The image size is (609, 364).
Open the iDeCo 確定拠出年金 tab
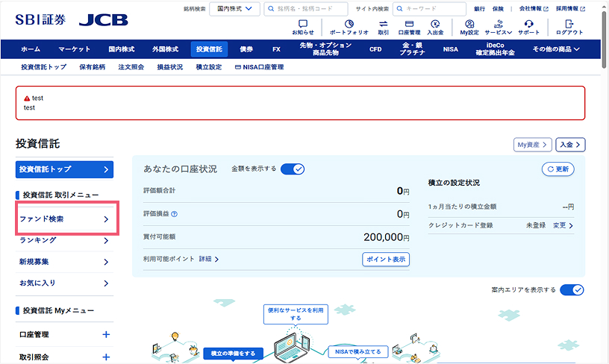(496, 49)
